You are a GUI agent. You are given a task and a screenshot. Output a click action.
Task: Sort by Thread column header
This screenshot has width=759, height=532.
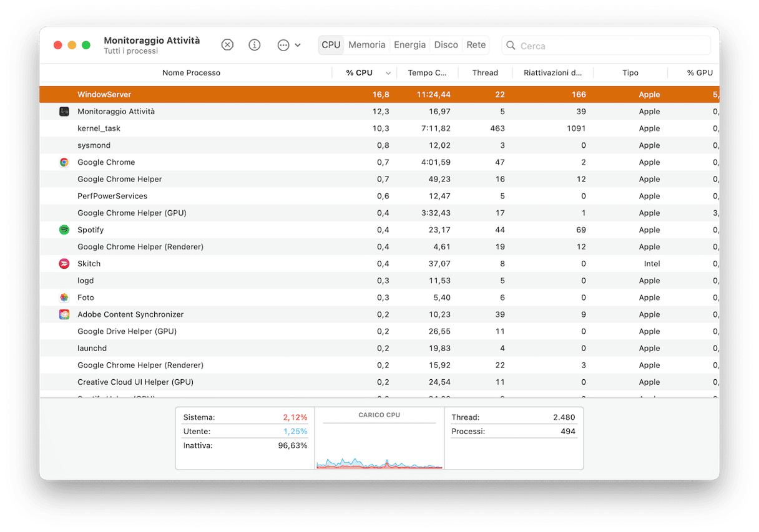[x=485, y=73]
